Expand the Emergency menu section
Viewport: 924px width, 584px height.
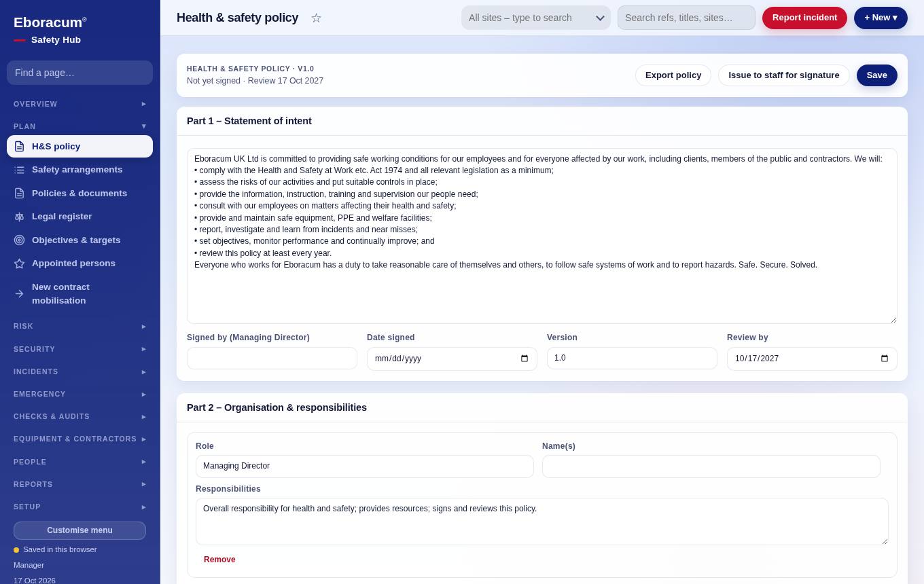[79, 395]
